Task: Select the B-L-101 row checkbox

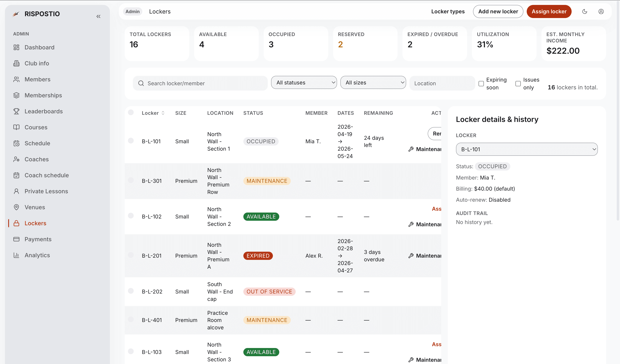Action: [x=131, y=141]
